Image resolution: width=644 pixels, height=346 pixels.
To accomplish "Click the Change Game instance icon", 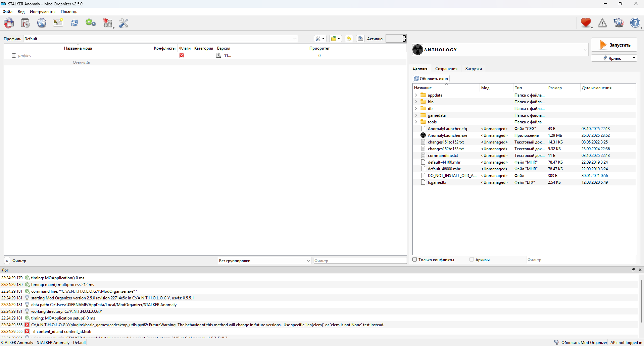I will 9,23.
